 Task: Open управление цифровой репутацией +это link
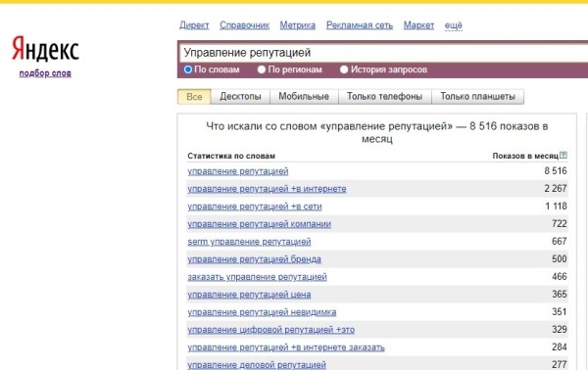click(x=271, y=330)
